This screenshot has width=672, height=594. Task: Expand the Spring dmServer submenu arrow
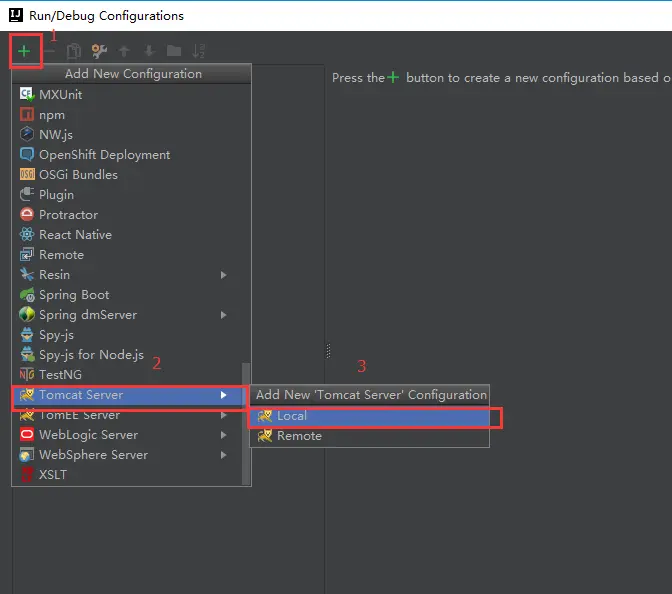223,315
